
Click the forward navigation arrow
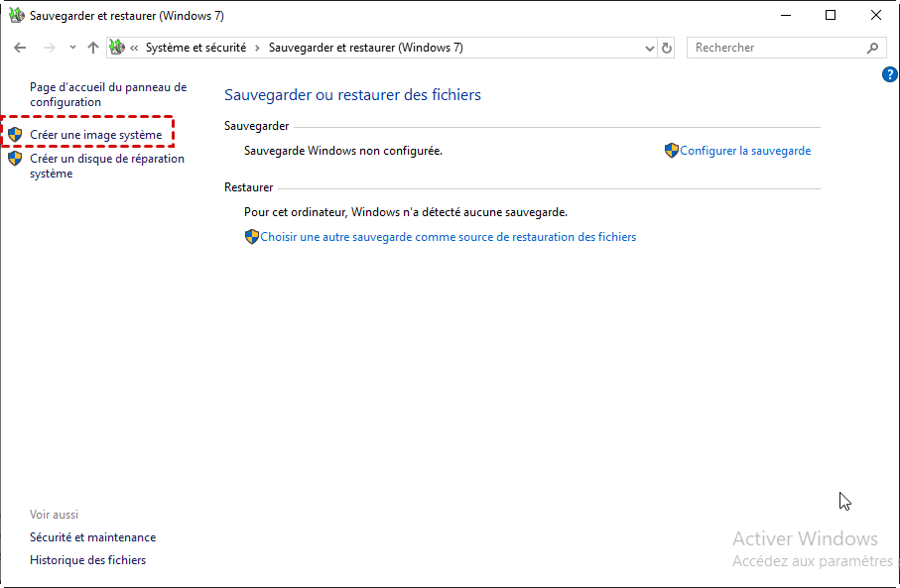coord(50,48)
